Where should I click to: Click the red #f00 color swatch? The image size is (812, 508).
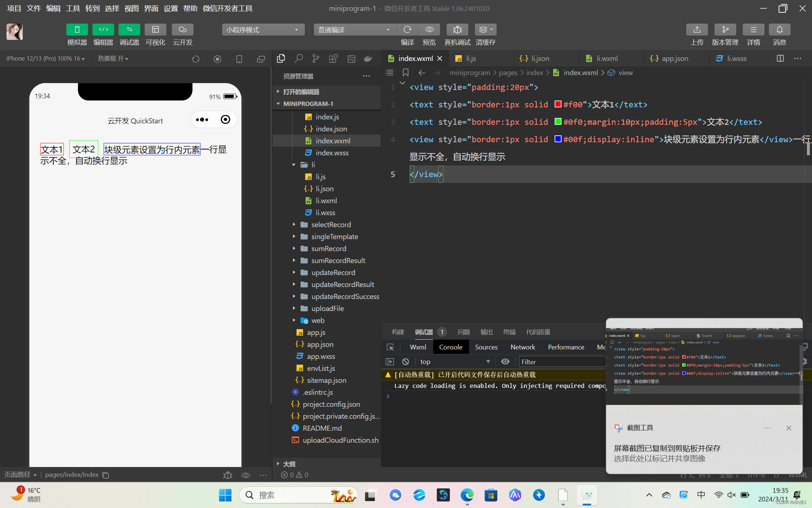point(558,105)
